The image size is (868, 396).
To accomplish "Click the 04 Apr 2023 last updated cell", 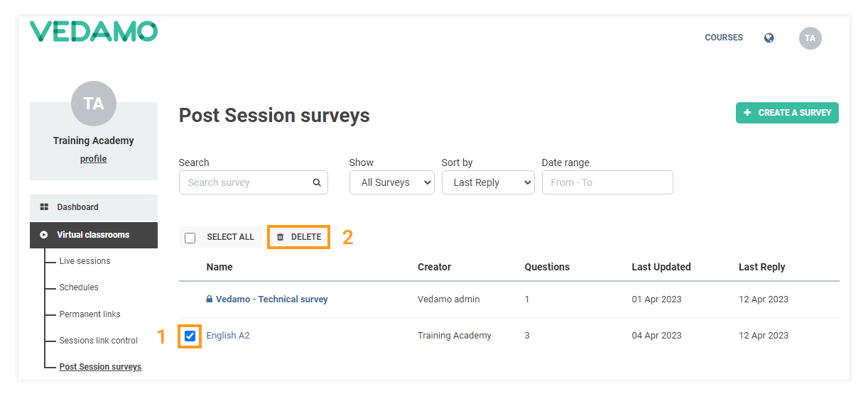I will pyautogui.click(x=657, y=336).
